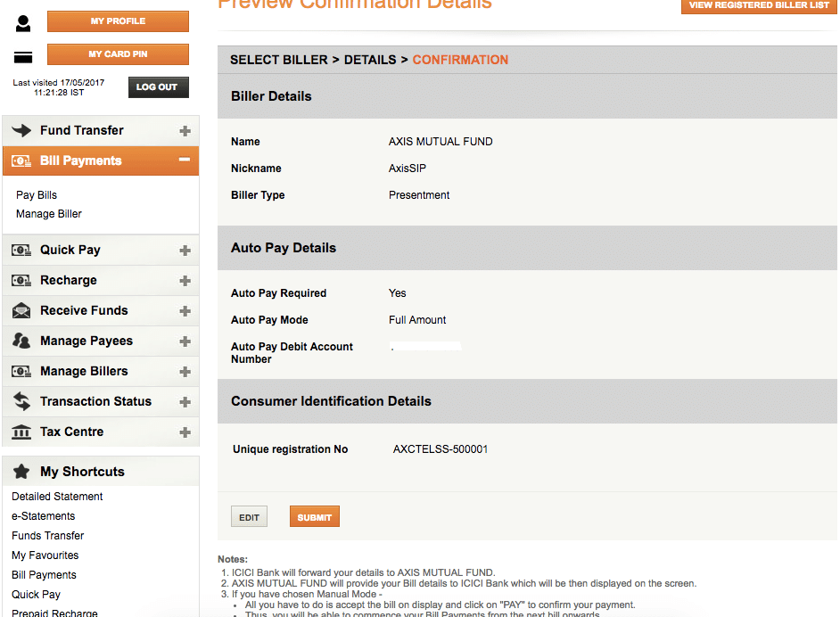Collapse the Bill Payments menu section
840x617 pixels.
tap(185, 160)
